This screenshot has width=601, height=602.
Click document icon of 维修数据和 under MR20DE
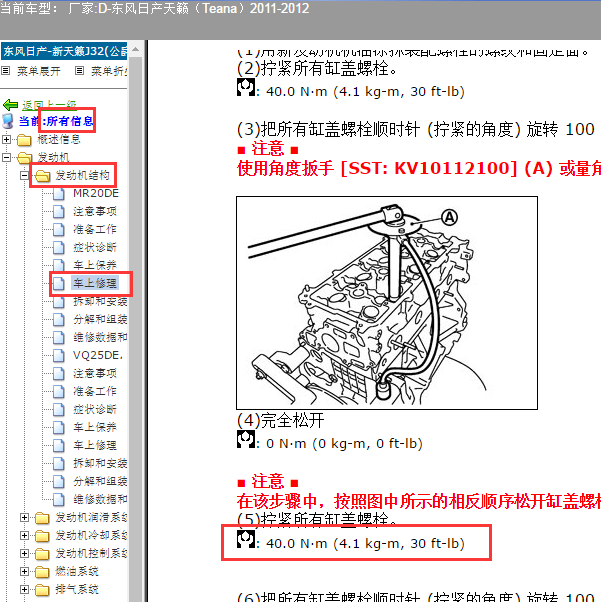click(58, 337)
